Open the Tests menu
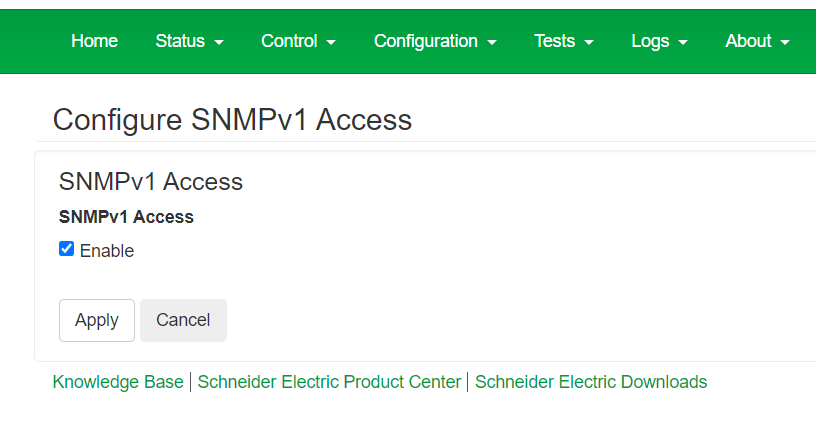This screenshot has height=448, width=816. click(x=564, y=41)
